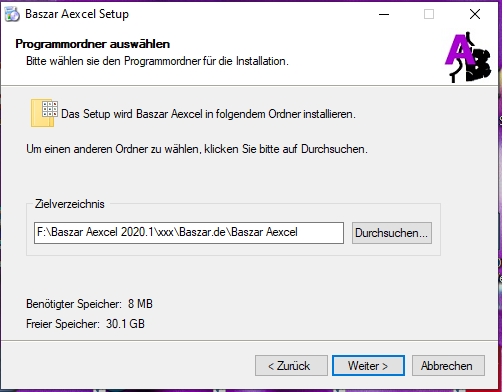The width and height of the screenshot is (502, 392).
Task: Click the Benötigter Speicher 8 MB text
Action: coord(89,304)
